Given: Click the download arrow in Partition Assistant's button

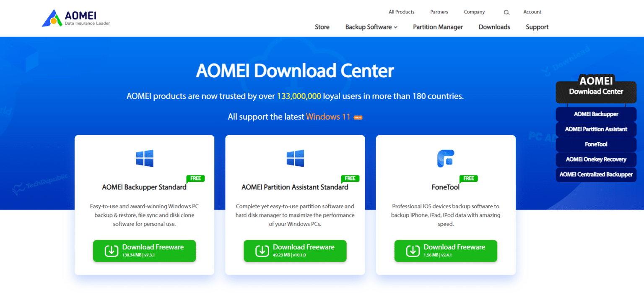Looking at the screenshot, I should pyautogui.click(x=262, y=251).
